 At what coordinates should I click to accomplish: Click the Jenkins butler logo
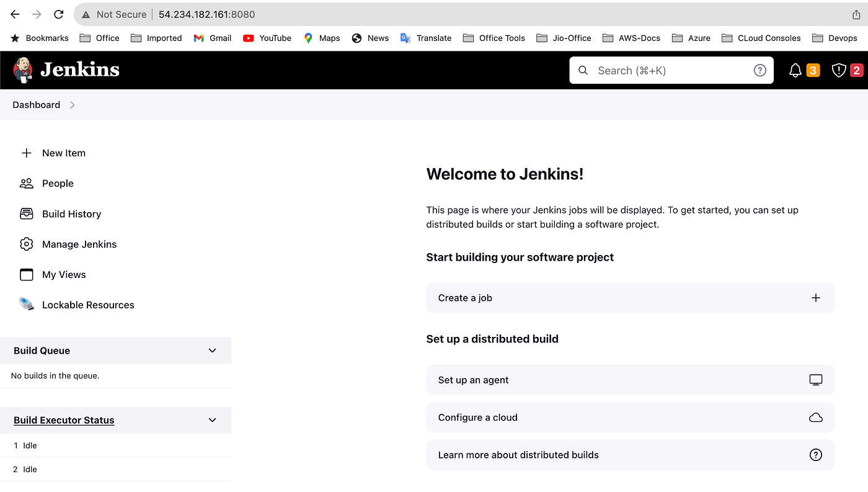click(23, 70)
